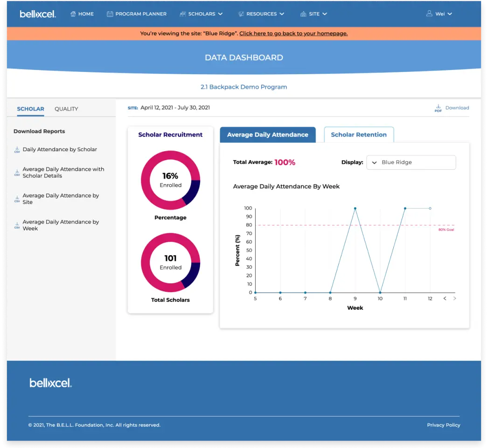Click the previous weeks chart arrow
Screen dimensions: 488x448
pyautogui.click(x=445, y=298)
